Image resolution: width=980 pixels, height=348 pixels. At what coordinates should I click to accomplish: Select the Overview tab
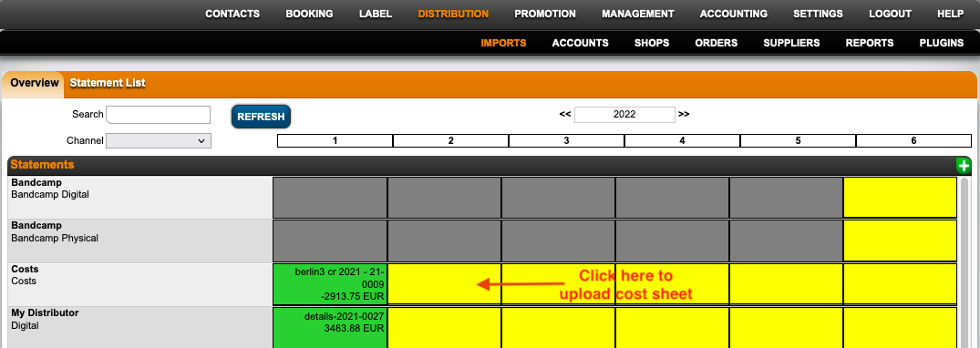(x=35, y=83)
